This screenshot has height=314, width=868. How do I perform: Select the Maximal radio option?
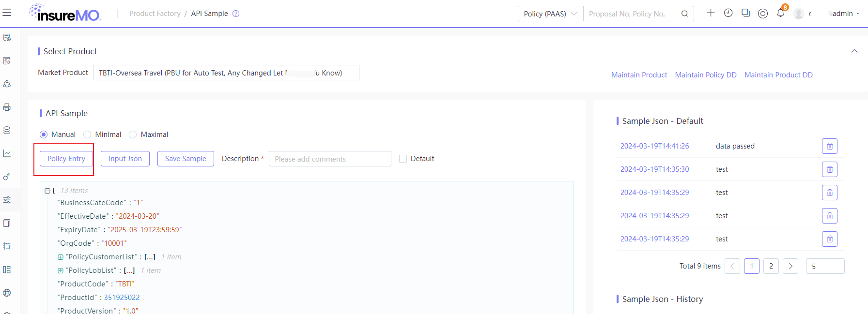coord(133,135)
